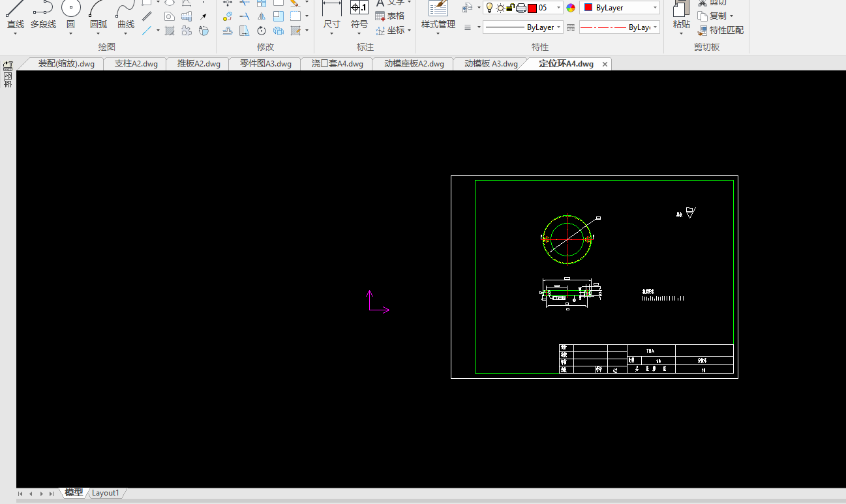Open the 符号 symbol tool

coord(359,16)
